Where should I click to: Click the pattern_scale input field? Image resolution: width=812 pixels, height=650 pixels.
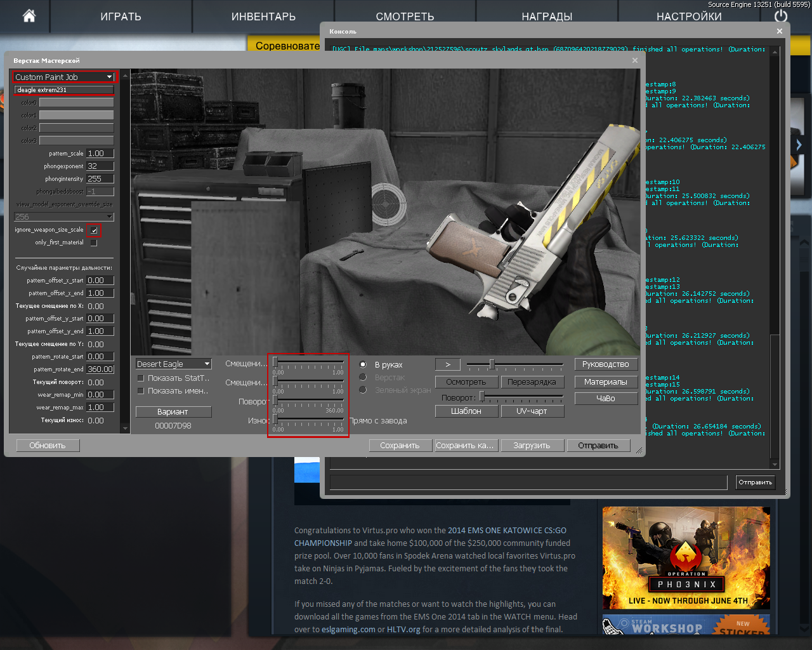(100, 153)
